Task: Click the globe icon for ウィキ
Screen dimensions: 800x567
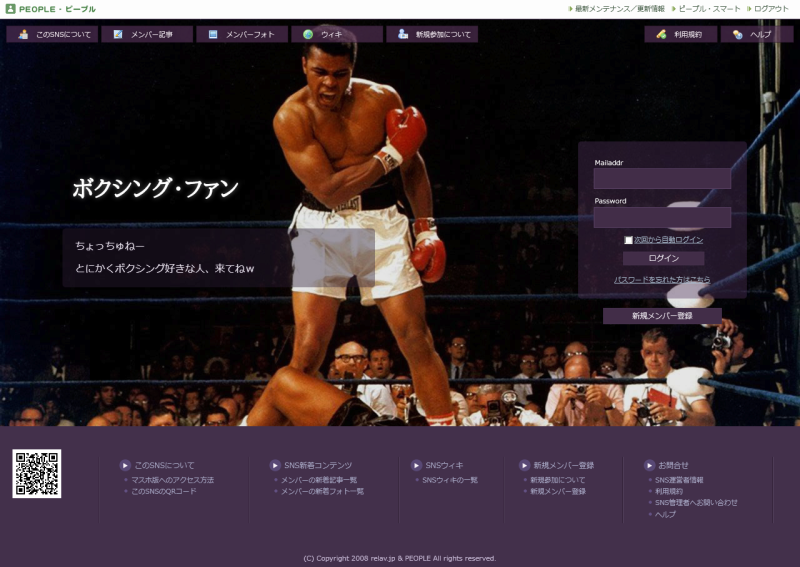Action: point(308,34)
